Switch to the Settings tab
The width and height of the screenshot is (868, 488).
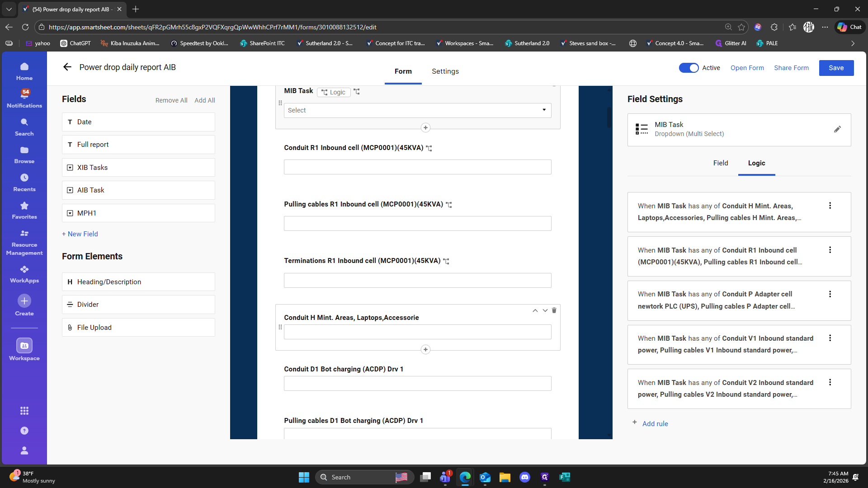445,71
